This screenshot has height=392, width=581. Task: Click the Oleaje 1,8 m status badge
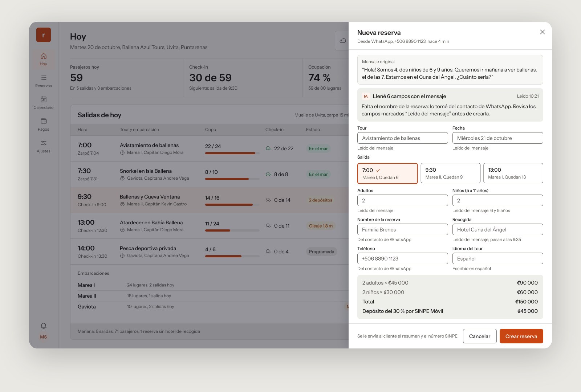[x=321, y=226]
